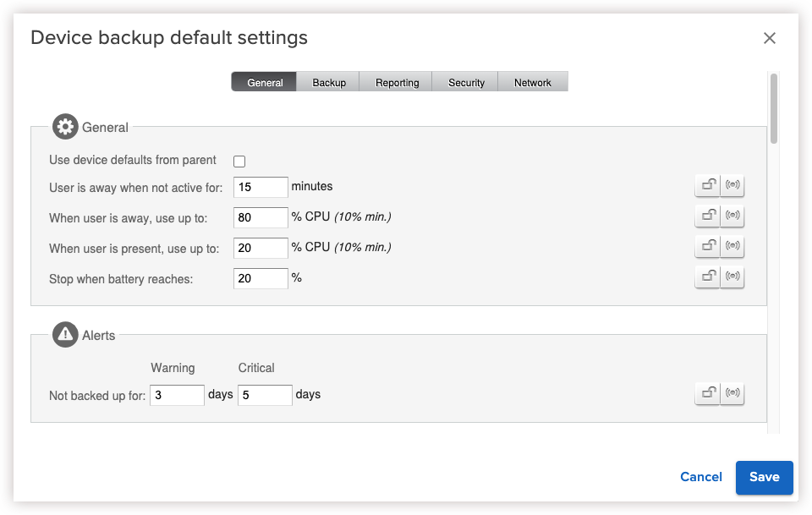Click the Alerts warning triangle icon
Screen dimensions: 812x515
65,334
